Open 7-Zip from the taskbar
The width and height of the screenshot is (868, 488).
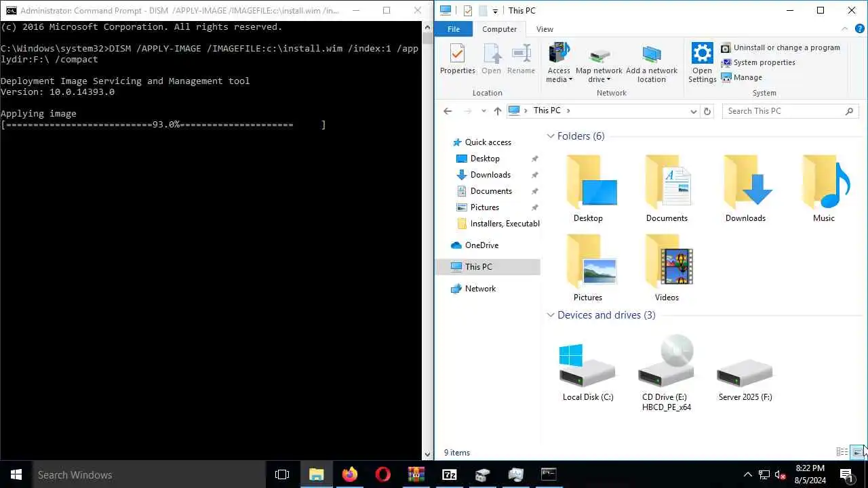(x=449, y=474)
